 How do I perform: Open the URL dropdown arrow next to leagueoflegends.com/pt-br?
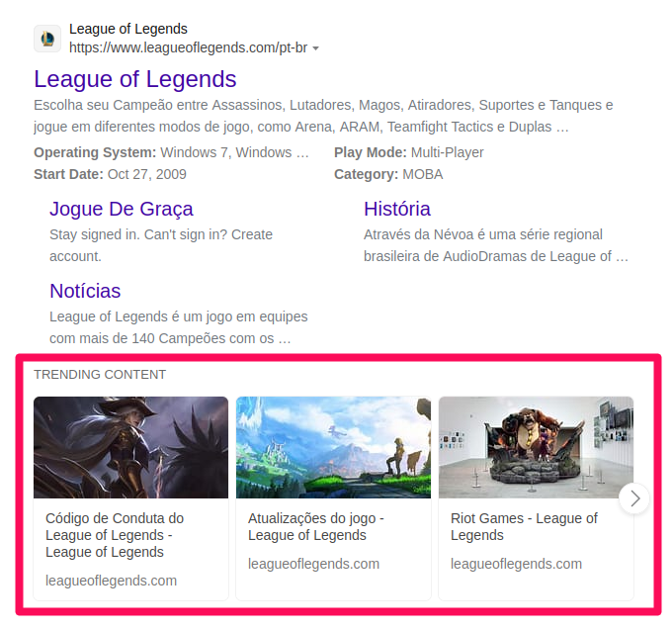pos(316,48)
